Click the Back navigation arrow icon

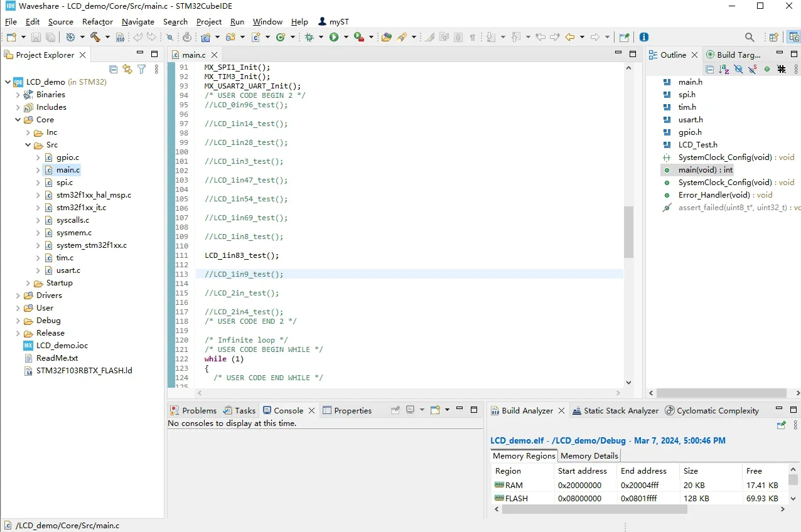click(570, 37)
